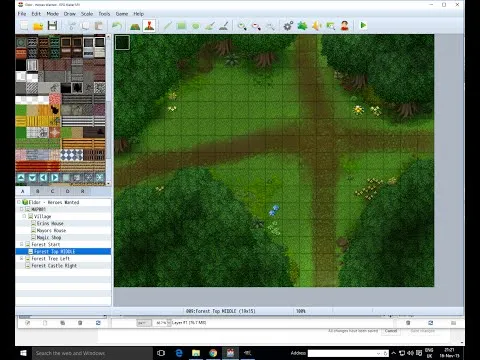Switch to Event editing mode

(149, 26)
